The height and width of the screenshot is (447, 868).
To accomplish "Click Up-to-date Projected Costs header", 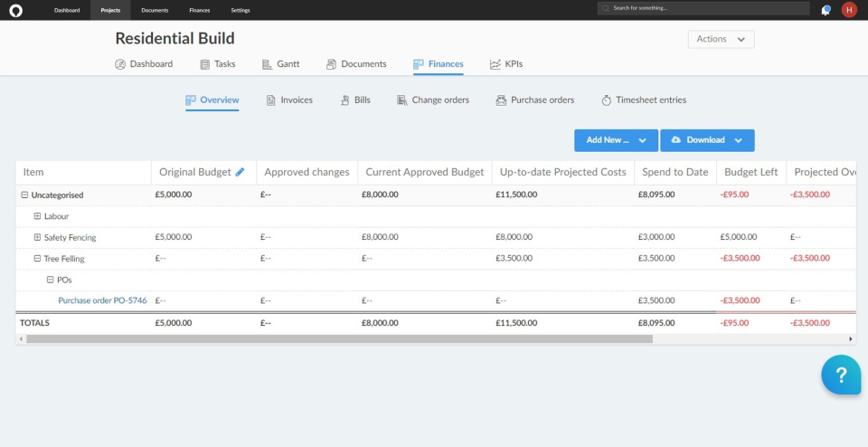I will pyautogui.click(x=563, y=172).
